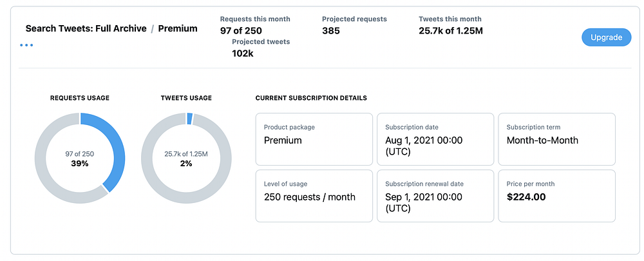644x261 pixels.
Task: Click the small blue segment of tweets donut
Action: pyautogui.click(x=189, y=119)
